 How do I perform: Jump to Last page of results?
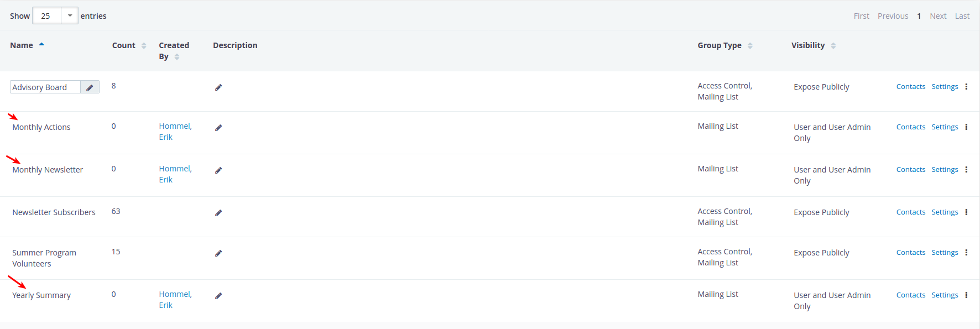(x=962, y=16)
